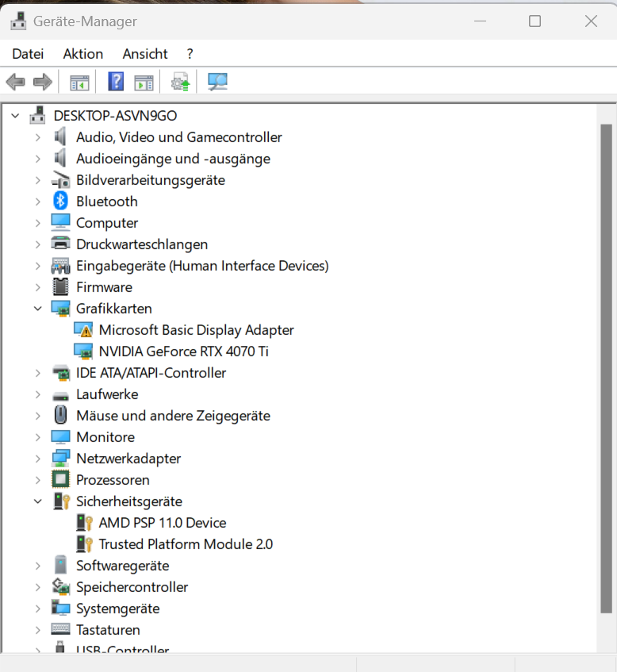Image resolution: width=617 pixels, height=672 pixels.
Task: Click the mouse icon beside Mäuse und andere Zeigegeräte
Action: pyautogui.click(x=60, y=415)
